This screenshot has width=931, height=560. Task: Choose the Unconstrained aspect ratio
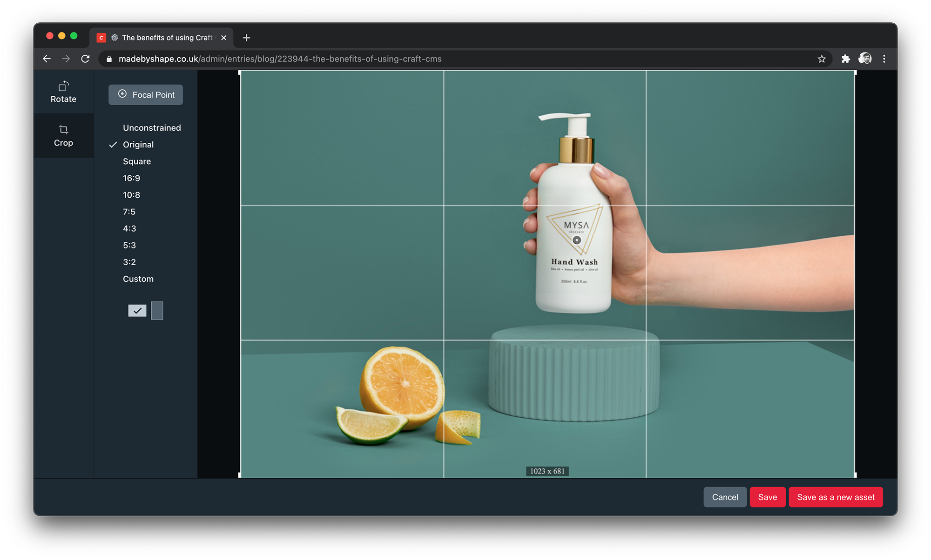click(152, 128)
